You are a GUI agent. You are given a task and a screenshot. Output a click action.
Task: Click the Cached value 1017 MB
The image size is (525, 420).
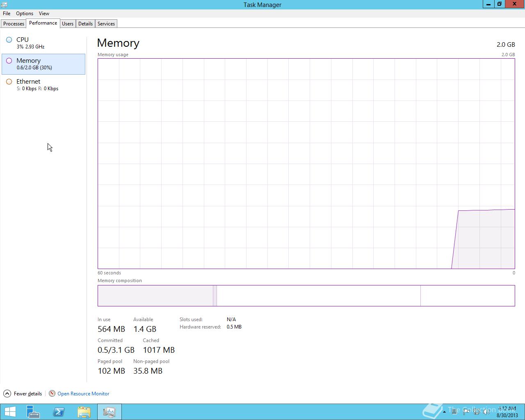(x=159, y=350)
